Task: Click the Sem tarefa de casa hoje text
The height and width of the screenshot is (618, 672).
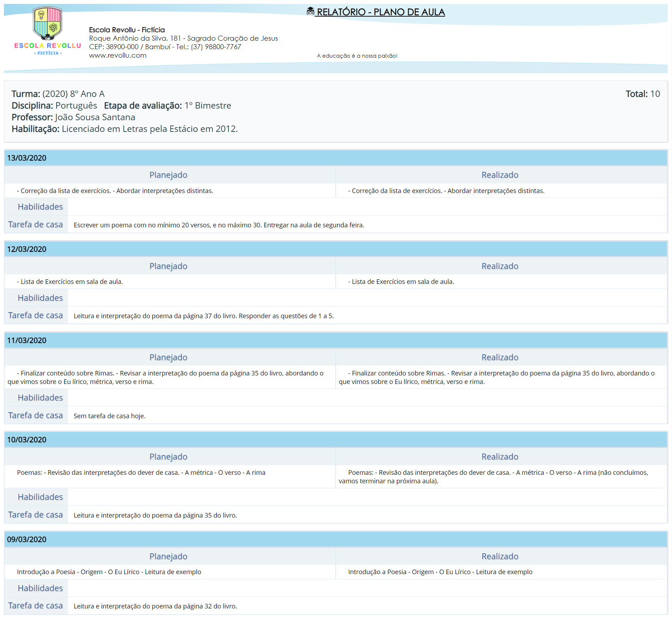Action: click(x=110, y=416)
